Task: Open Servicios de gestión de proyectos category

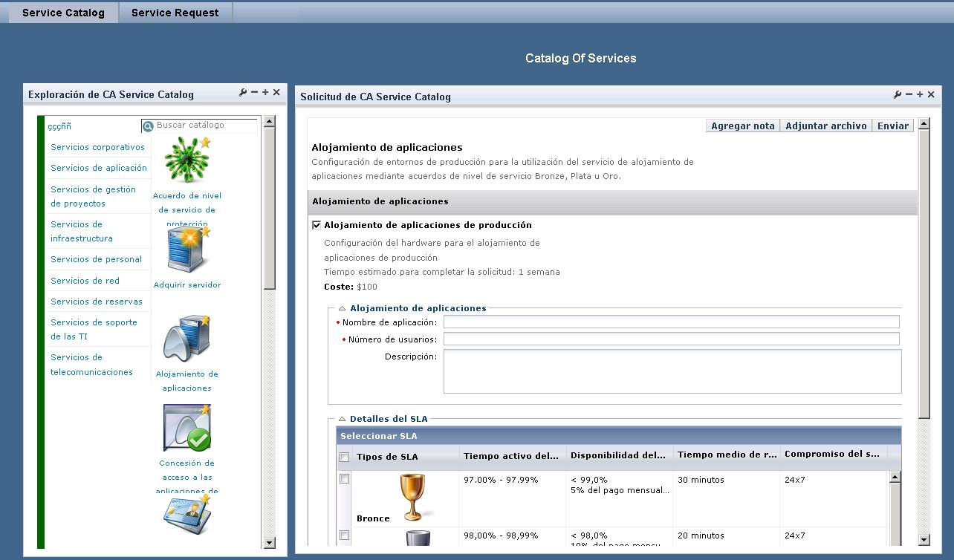Action: [x=93, y=196]
